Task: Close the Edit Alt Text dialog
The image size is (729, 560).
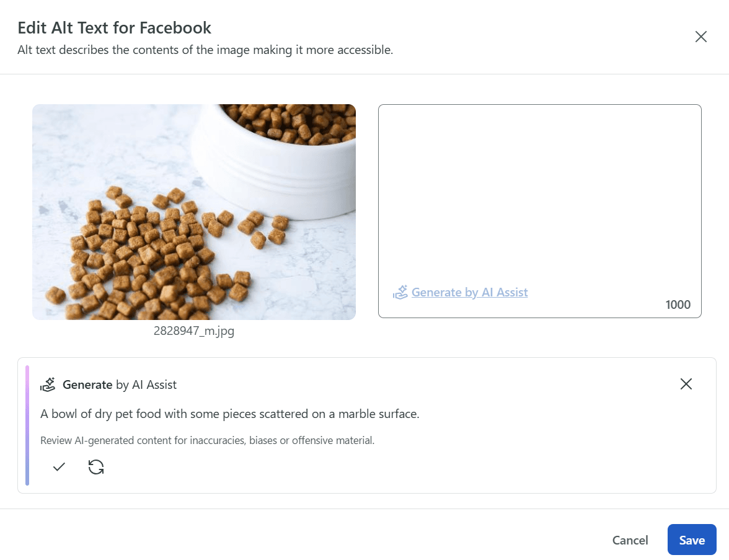Action: (x=701, y=37)
